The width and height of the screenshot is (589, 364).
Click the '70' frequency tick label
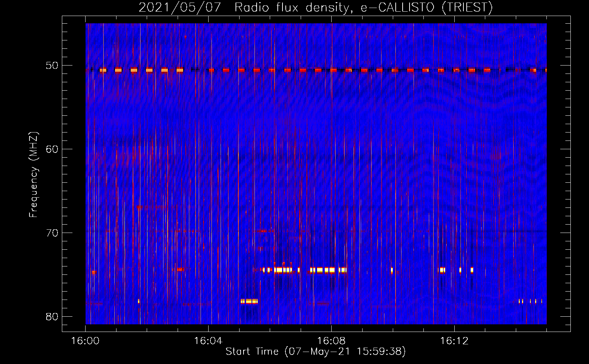click(x=52, y=233)
